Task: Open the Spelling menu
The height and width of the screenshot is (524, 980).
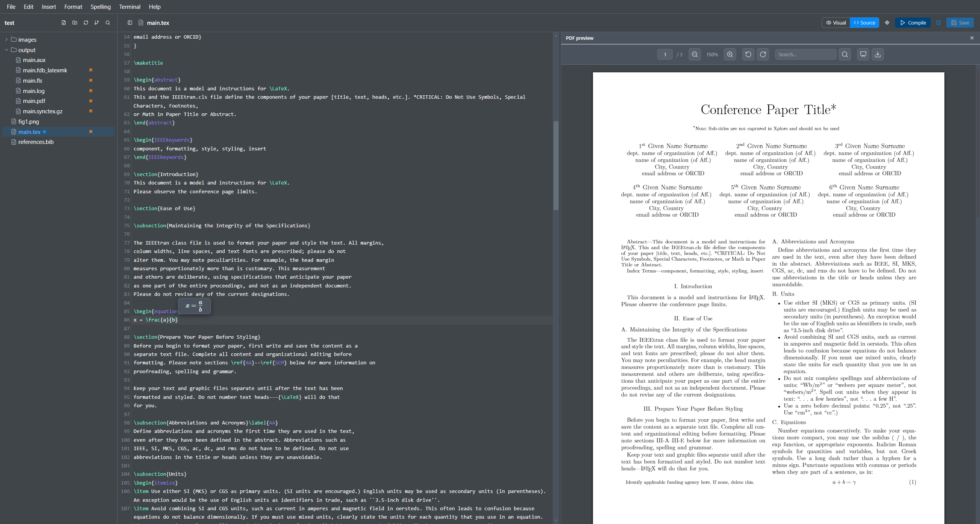Action: 101,7
